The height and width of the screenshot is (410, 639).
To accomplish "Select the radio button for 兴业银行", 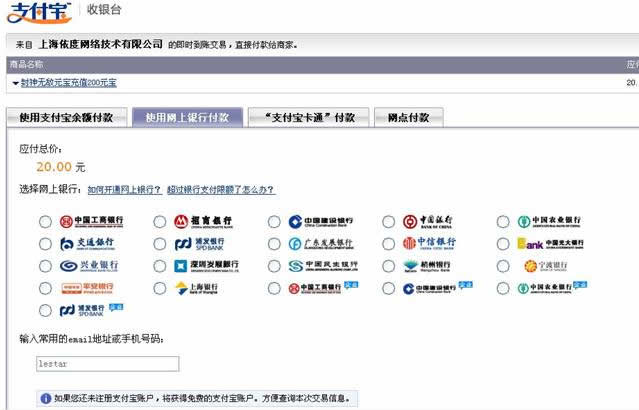I will click(45, 266).
